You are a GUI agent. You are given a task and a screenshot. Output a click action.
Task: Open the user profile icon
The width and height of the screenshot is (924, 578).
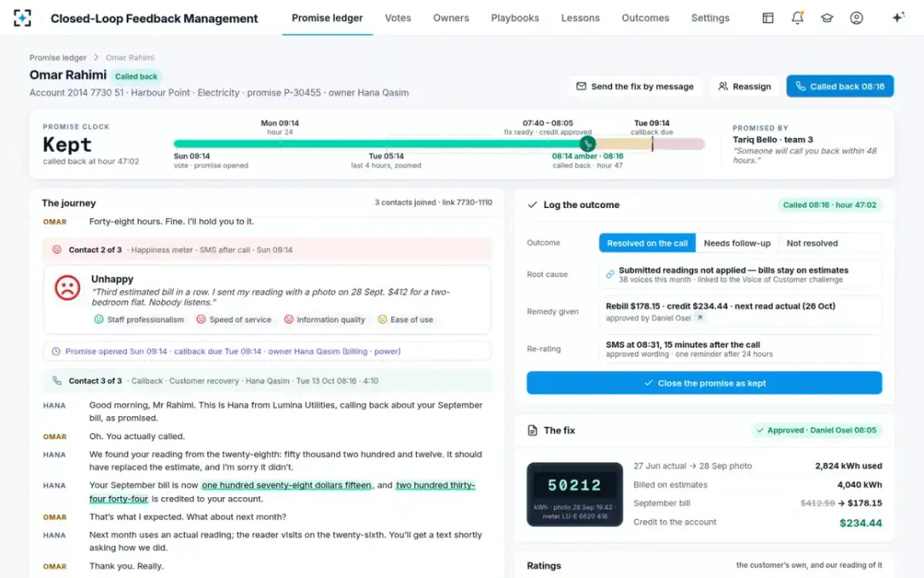click(856, 18)
